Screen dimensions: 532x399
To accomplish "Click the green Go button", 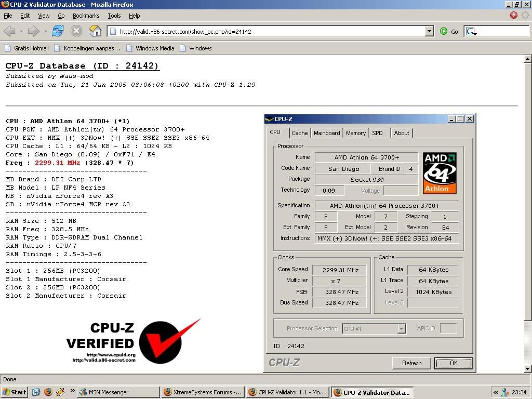I will [449, 32].
